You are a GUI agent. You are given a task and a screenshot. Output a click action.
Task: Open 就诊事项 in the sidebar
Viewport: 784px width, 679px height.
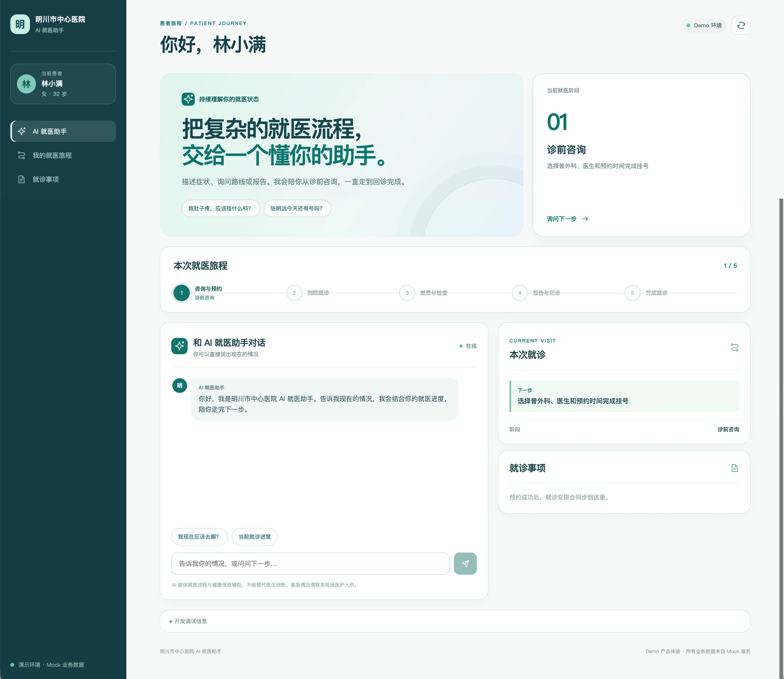pos(63,179)
